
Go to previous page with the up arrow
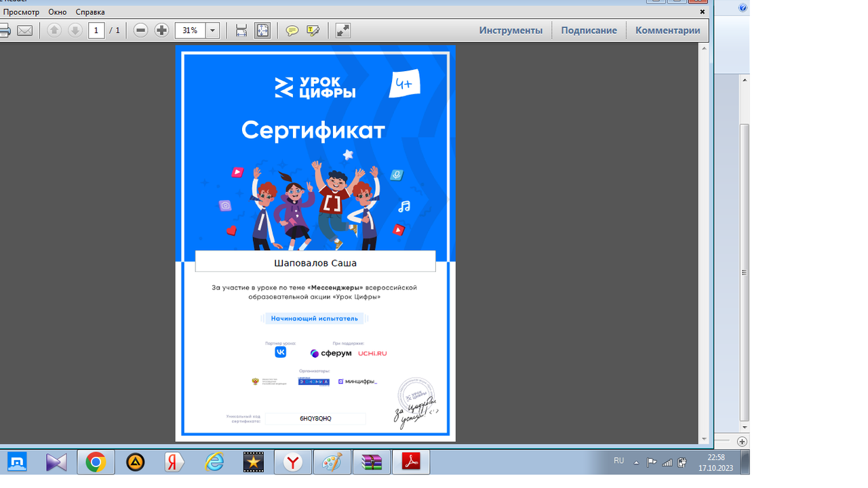tap(54, 30)
